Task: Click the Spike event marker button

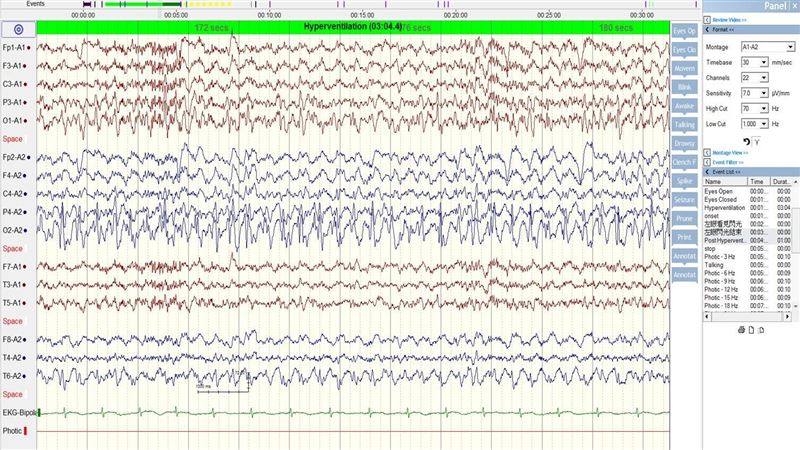Action: [684, 181]
